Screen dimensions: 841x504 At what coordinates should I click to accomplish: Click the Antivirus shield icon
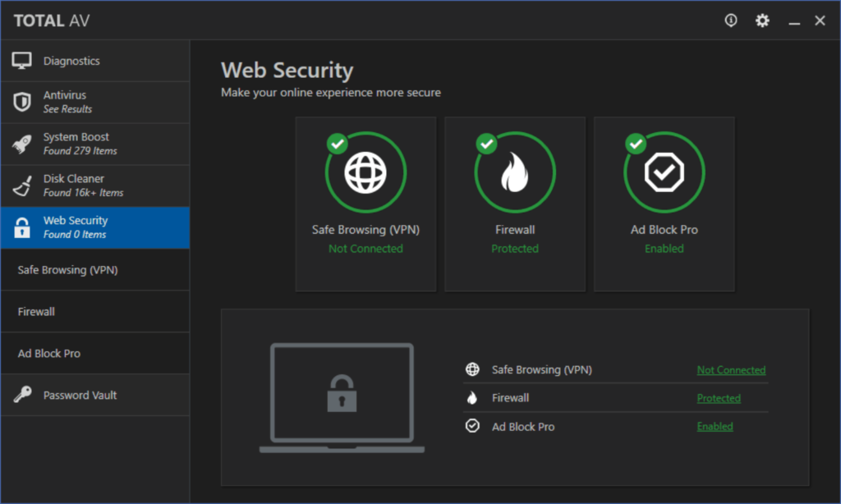pos(22,102)
